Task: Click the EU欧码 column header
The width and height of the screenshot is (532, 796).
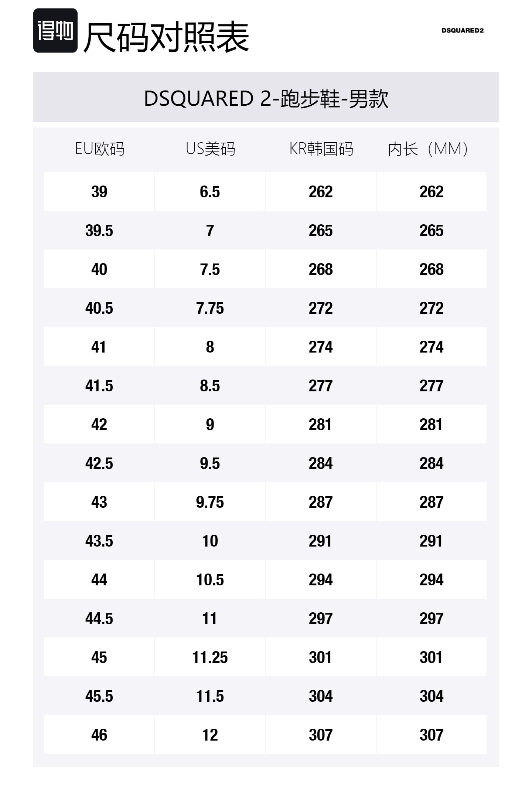Action: click(x=99, y=149)
